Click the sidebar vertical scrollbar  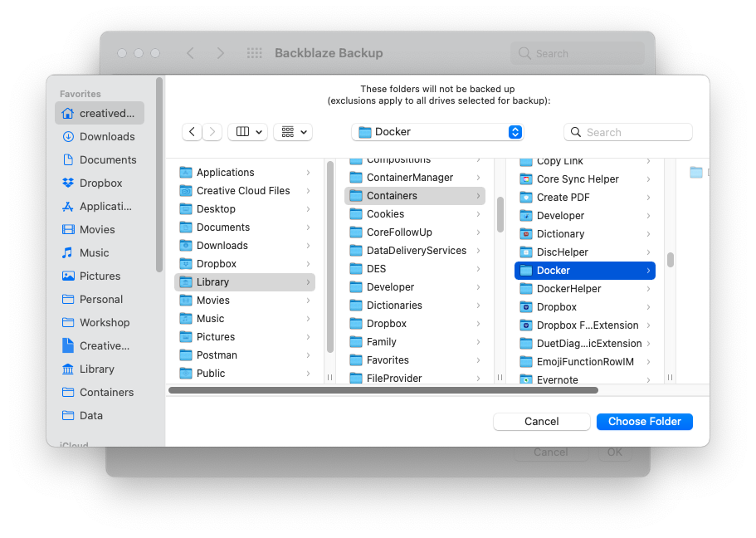coord(159,175)
